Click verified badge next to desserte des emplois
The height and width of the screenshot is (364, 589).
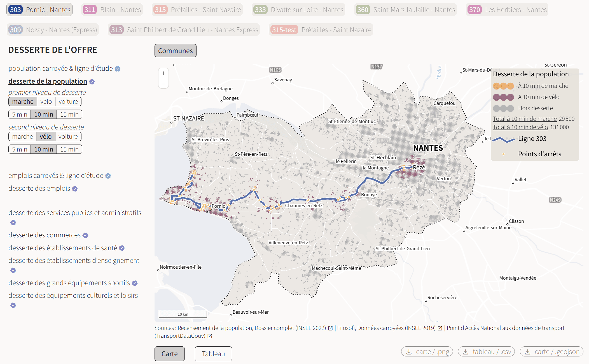pyautogui.click(x=75, y=189)
